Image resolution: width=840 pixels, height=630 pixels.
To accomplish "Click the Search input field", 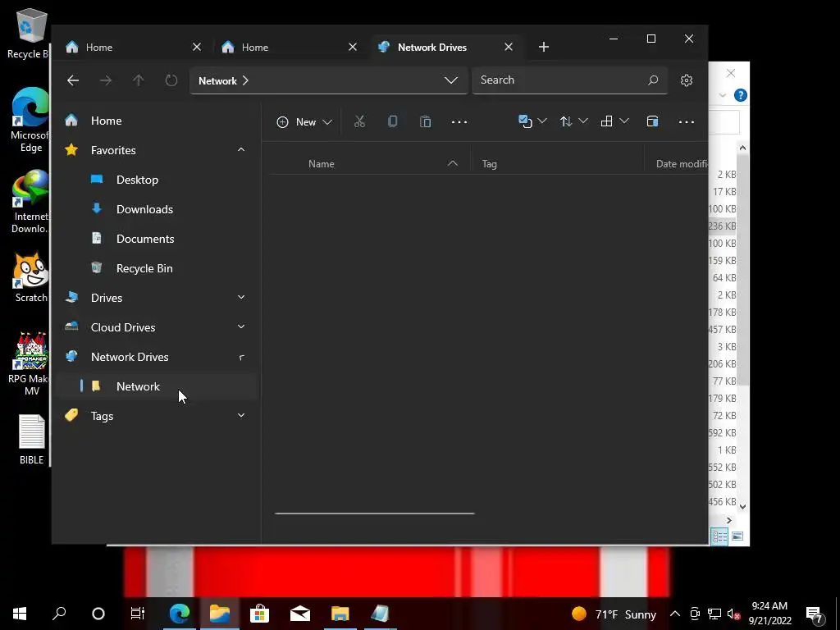I will click(570, 80).
